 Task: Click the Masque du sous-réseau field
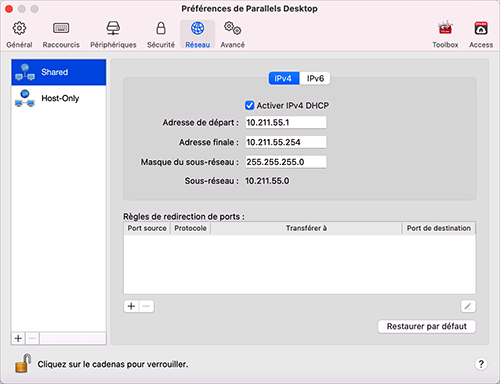coord(286,162)
